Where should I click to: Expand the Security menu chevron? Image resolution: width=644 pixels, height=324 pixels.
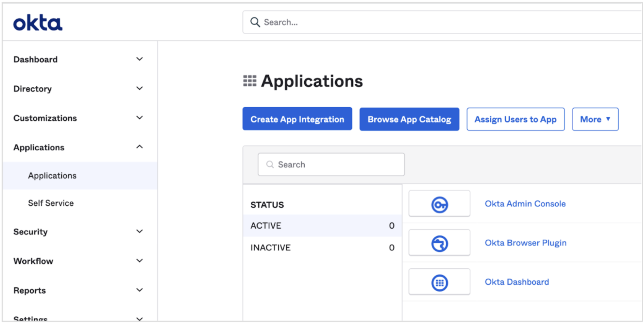[x=139, y=232]
